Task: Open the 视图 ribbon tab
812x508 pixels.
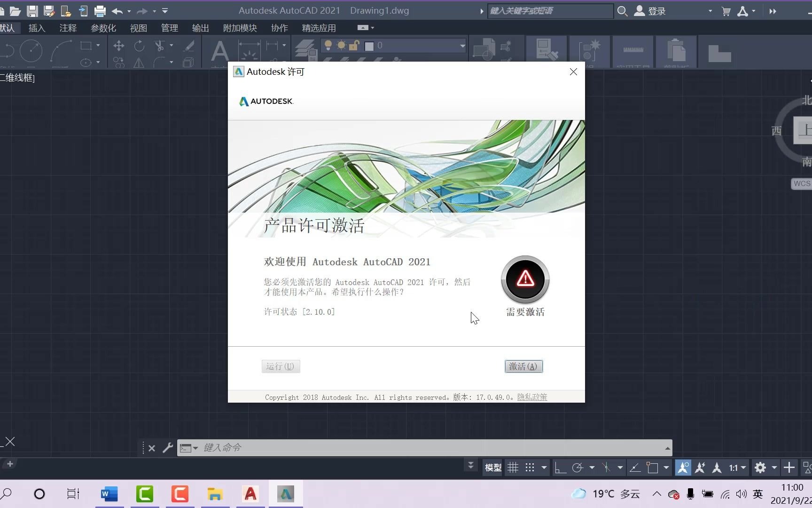Action: 139,28
